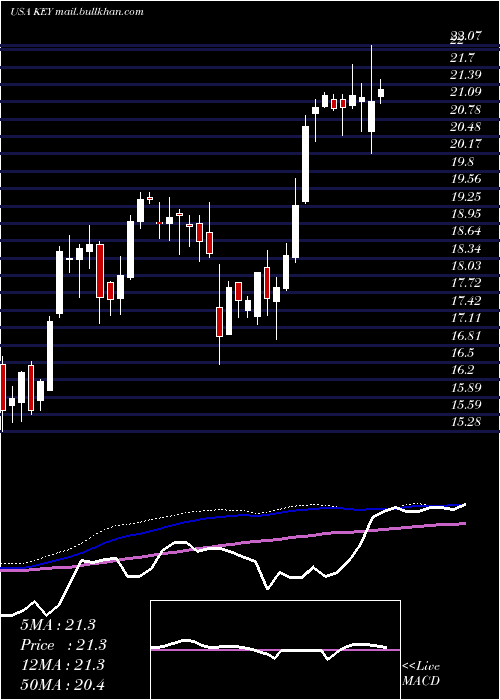Screen dimensions: 500x700
Task: Select the 20.78 price axis label
Action: coord(466,109)
